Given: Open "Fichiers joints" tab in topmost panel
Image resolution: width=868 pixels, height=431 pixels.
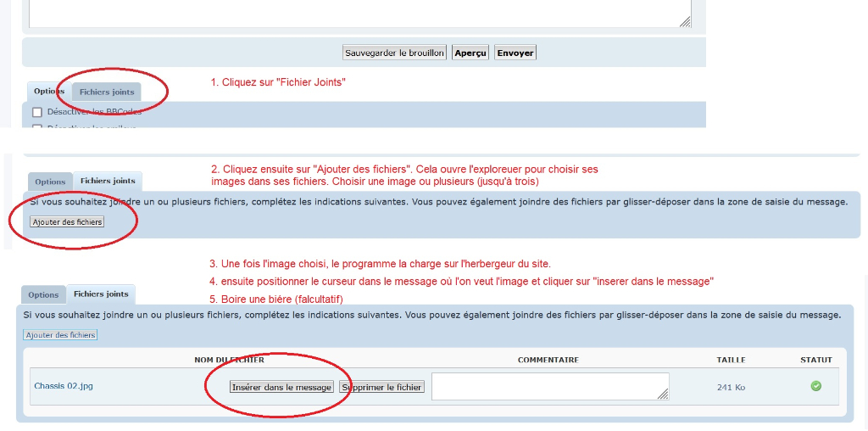Looking at the screenshot, I should [x=107, y=92].
